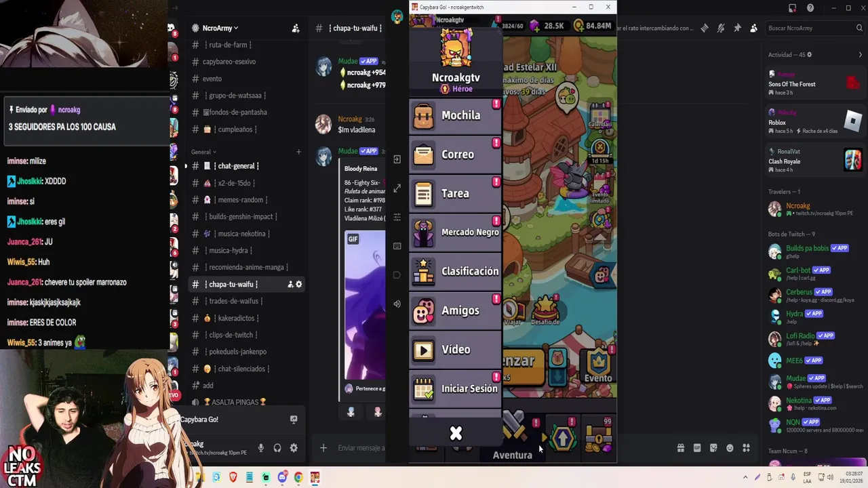This screenshot has height=488, width=868.
Task: Open Iniciar Sesión daily login entry
Action: click(x=455, y=389)
